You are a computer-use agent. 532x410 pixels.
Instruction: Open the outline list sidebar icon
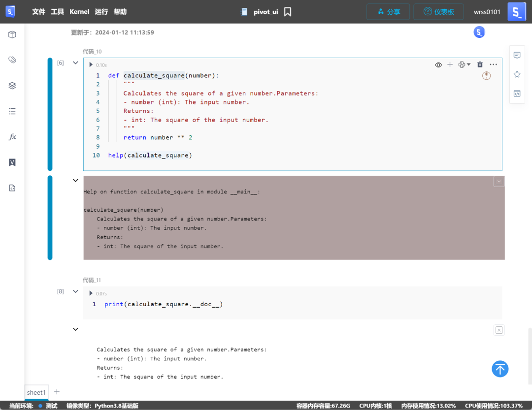click(12, 111)
